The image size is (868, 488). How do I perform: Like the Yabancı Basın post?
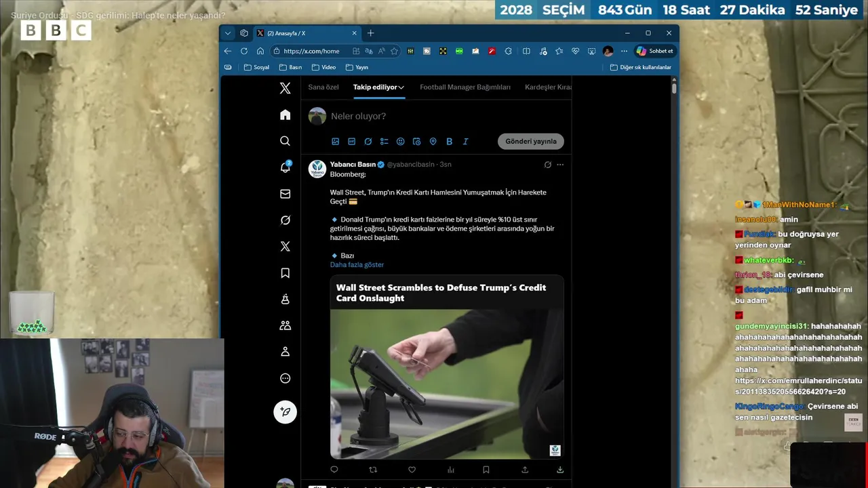pos(412,469)
